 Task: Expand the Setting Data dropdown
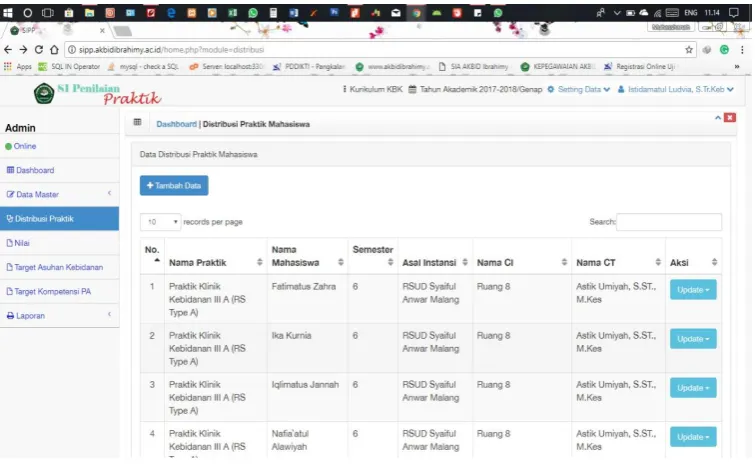579,90
